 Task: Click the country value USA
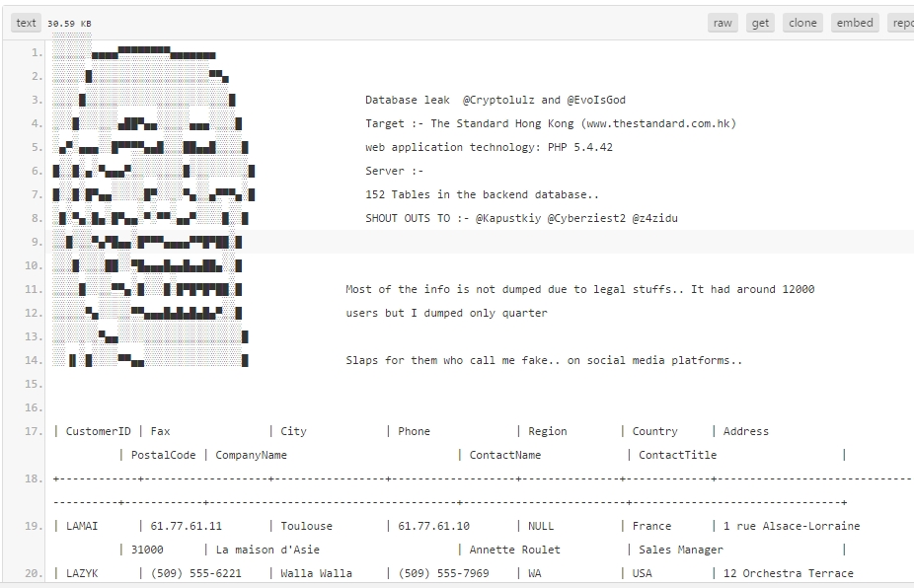tap(642, 573)
